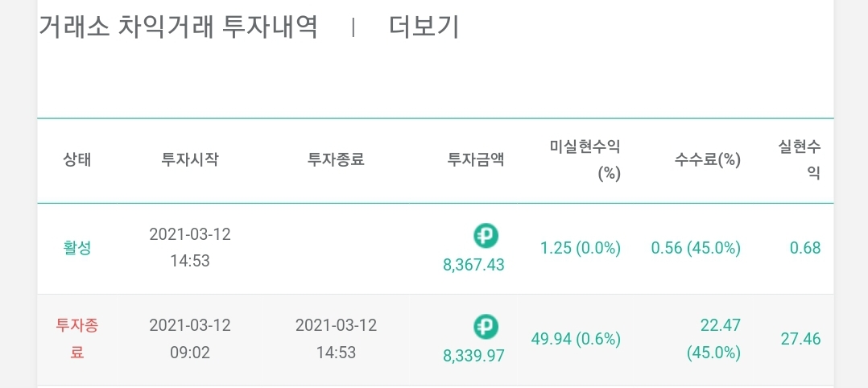Viewport: 868px width, 388px height.
Task: Select the 수수료(%) column header
Action: click(708, 160)
